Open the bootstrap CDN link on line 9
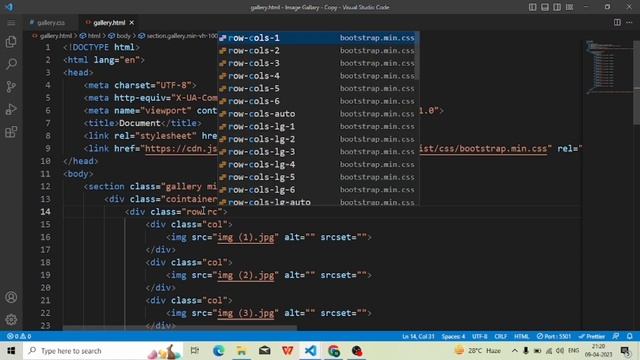Screen dimensions: 640x360 click(181, 149)
